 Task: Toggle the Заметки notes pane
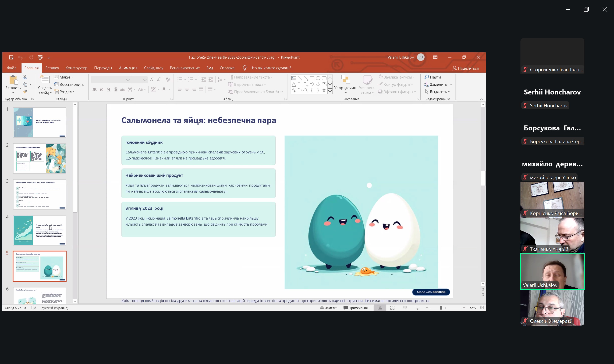tap(329, 308)
